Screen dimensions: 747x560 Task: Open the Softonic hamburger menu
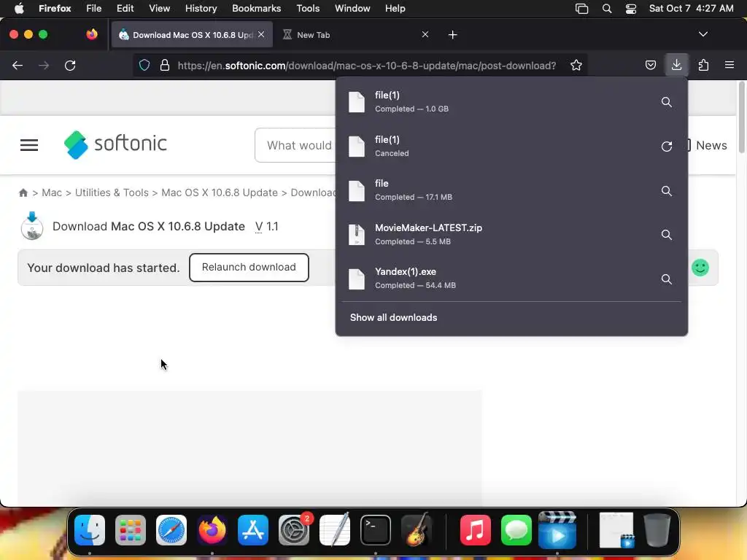(x=29, y=145)
